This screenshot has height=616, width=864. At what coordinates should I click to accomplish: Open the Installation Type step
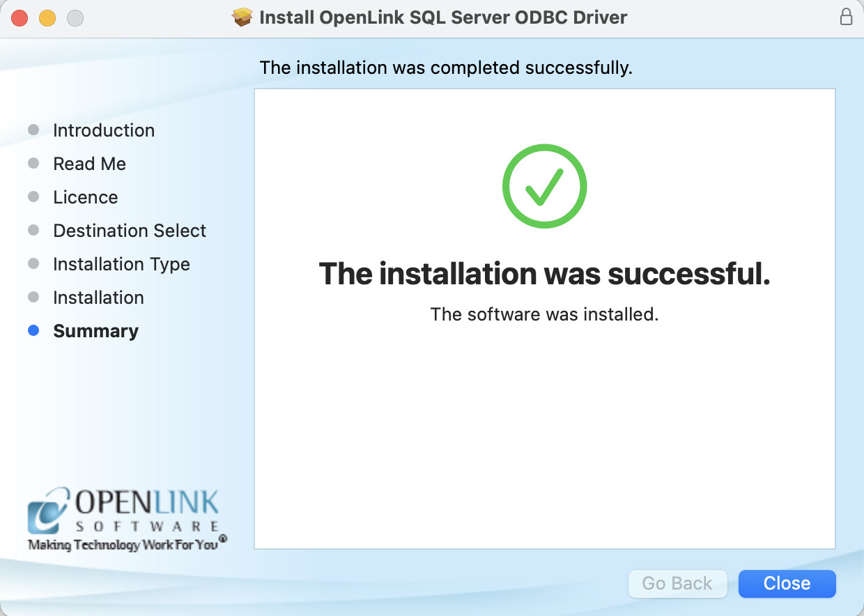click(x=121, y=264)
